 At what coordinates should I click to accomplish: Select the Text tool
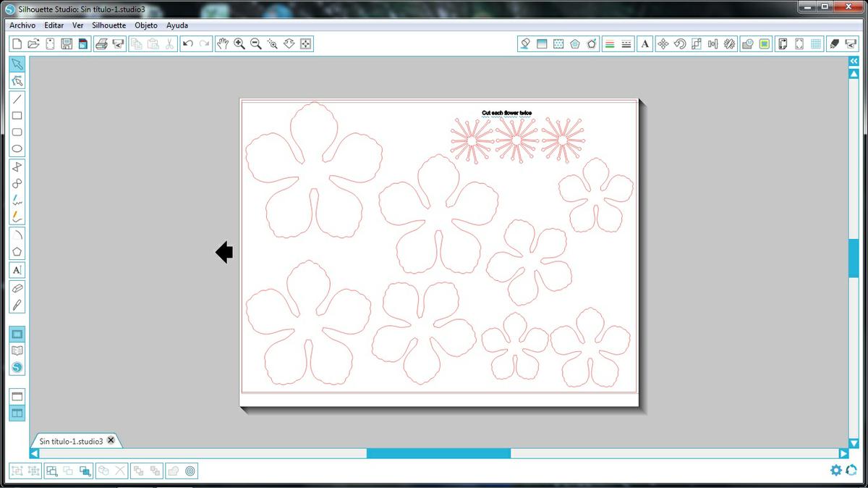17,269
